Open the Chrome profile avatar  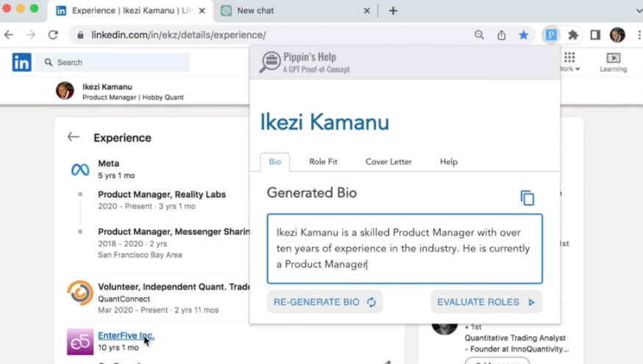point(617,35)
